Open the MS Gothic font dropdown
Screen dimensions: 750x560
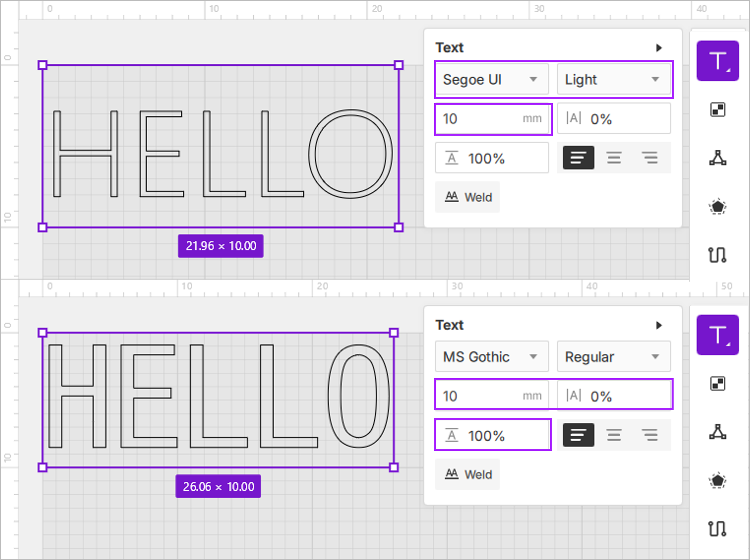492,357
